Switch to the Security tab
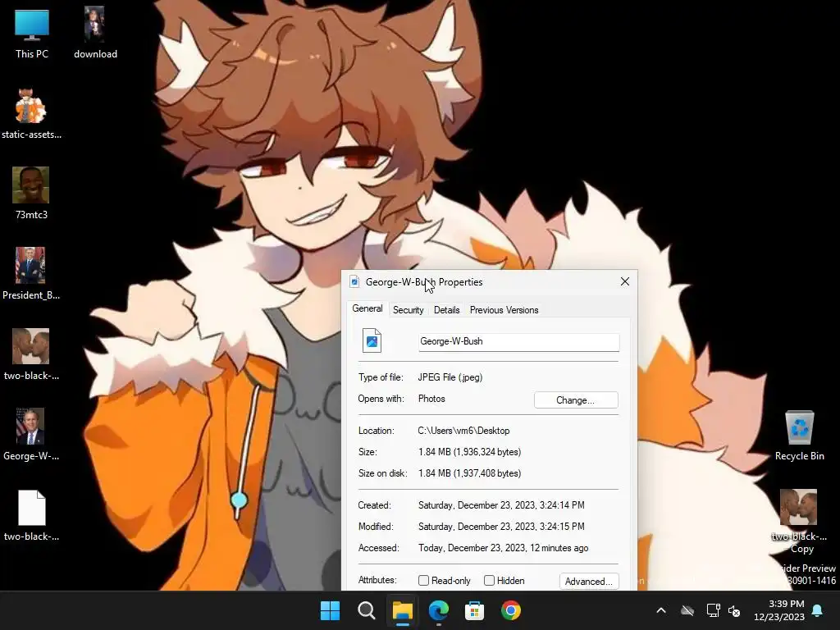The height and width of the screenshot is (630, 840). pyautogui.click(x=409, y=310)
